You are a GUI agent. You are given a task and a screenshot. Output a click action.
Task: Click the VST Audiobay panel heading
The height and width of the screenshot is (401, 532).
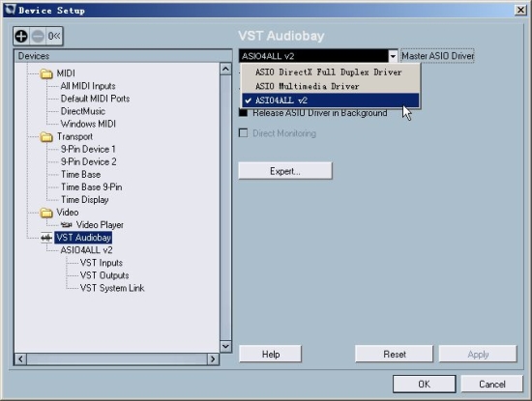click(x=281, y=36)
